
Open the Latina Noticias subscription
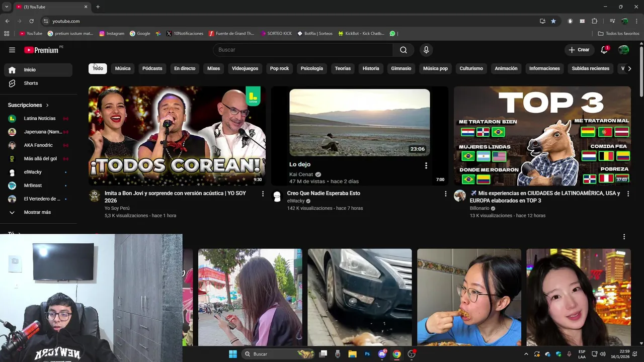(38, 119)
